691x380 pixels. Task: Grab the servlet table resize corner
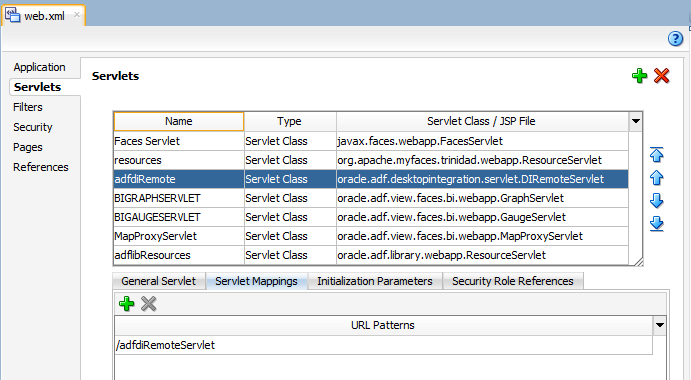pyautogui.click(x=639, y=261)
